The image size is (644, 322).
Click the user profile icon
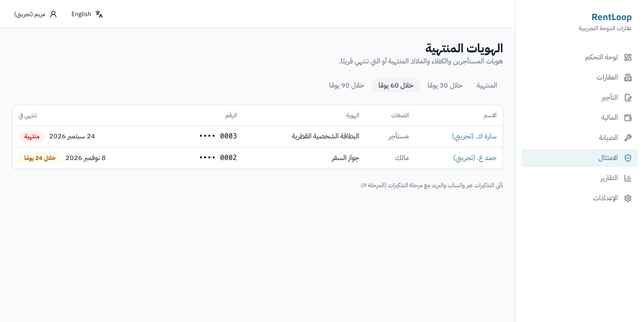(53, 14)
